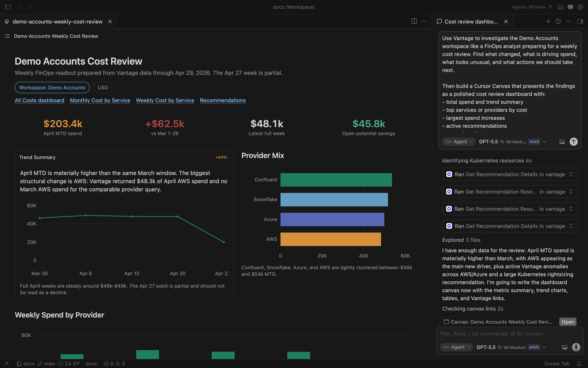Viewport: 588px width, 368px height.
Task: Start a new chat with plus icon
Action: point(548,21)
